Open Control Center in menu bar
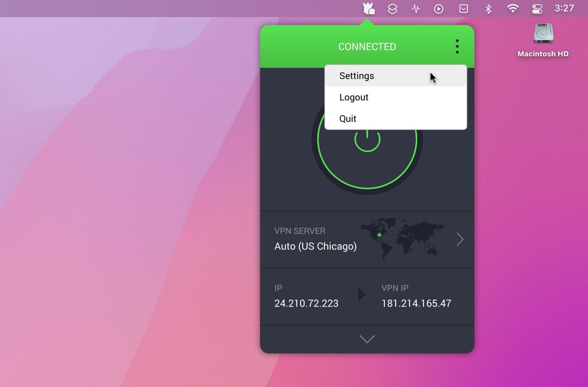This screenshot has height=387, width=588. [x=537, y=9]
